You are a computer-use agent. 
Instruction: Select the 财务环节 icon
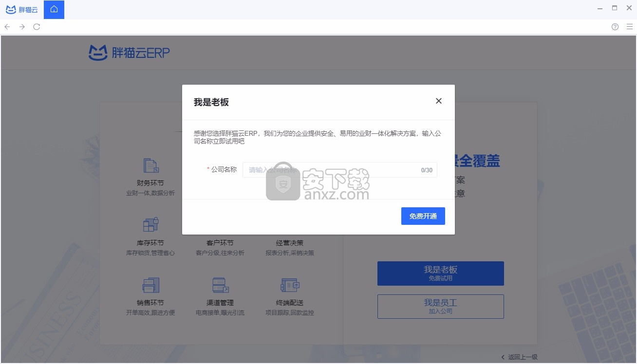(150, 166)
